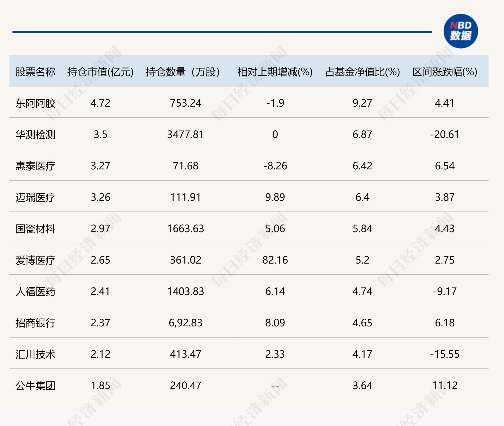Image resolution: width=504 pixels, height=426 pixels.
Task: Select the stock name 汇川技术
Action: pos(35,354)
